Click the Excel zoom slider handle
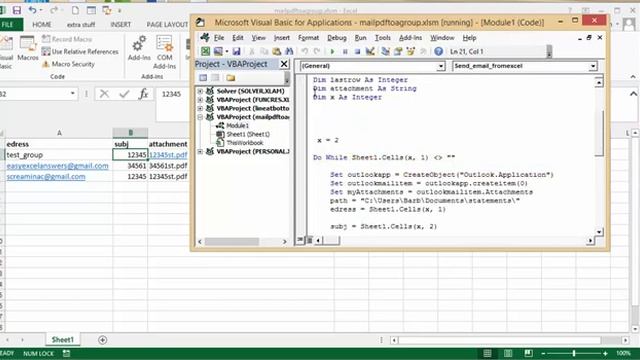Image resolution: width=640 pixels, height=360 pixels. click(x=574, y=353)
